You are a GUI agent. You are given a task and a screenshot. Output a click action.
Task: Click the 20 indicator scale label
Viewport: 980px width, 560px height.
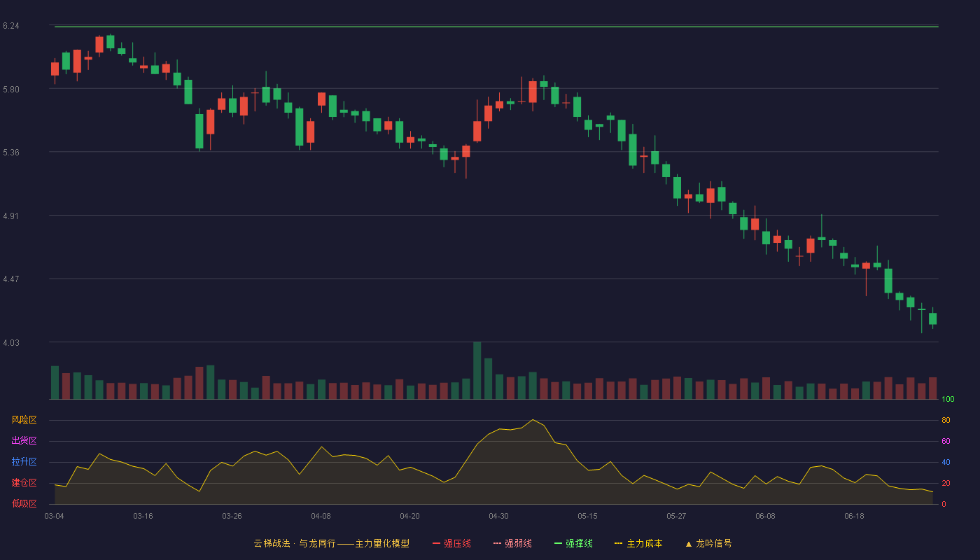click(x=946, y=483)
